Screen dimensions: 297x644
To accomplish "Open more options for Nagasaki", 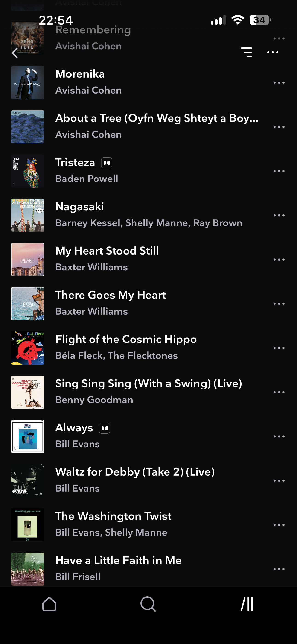I will 279,215.
